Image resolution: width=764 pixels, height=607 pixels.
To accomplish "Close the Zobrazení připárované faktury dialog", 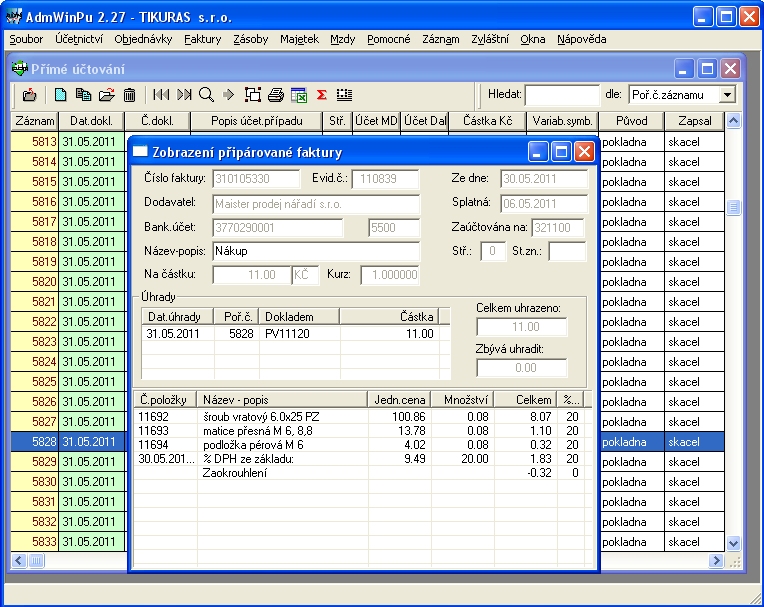I will pos(584,152).
